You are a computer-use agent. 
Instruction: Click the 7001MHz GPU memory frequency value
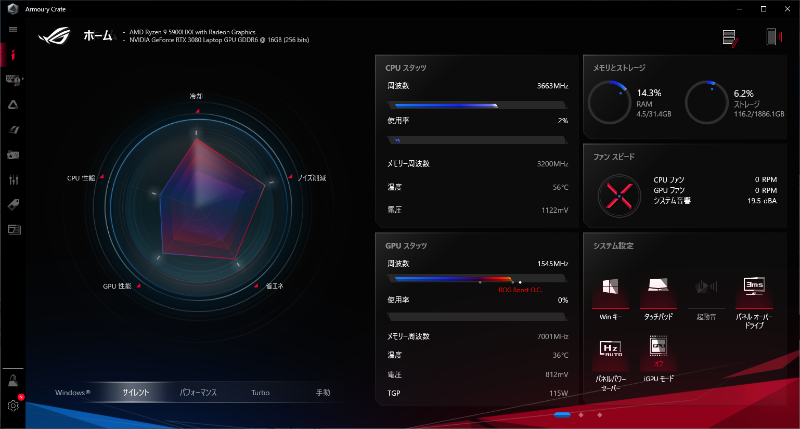[553, 337]
